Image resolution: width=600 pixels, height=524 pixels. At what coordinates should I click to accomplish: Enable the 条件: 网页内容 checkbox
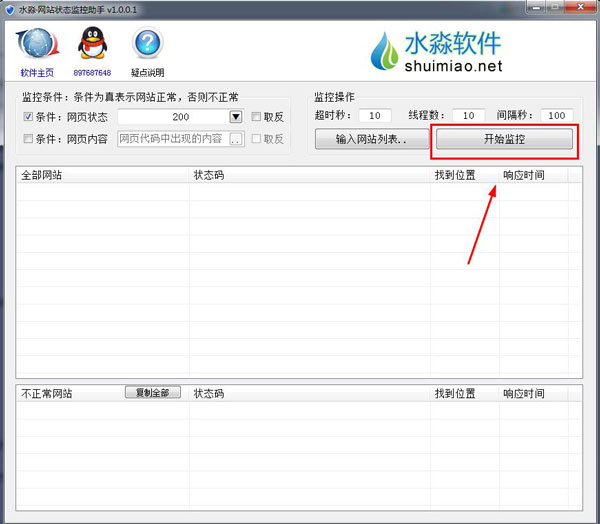28,139
